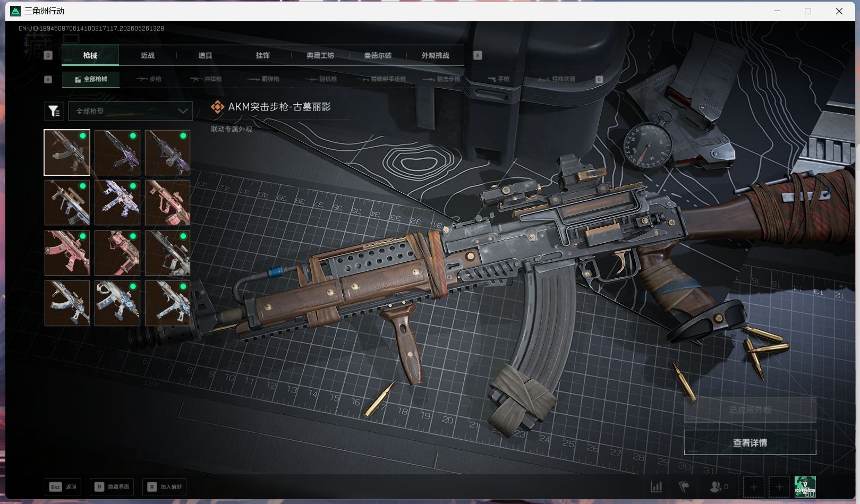Click the 联动专属外观 label

pos(232,129)
